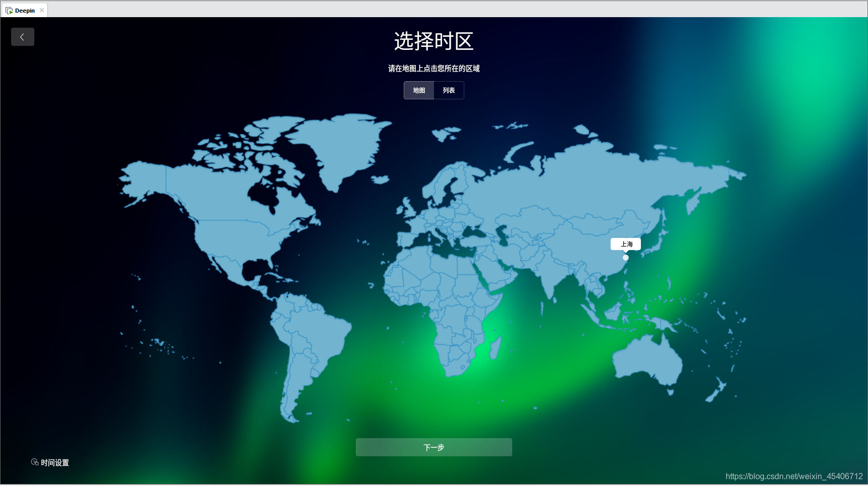Select the Deepin VM tab

[x=24, y=10]
